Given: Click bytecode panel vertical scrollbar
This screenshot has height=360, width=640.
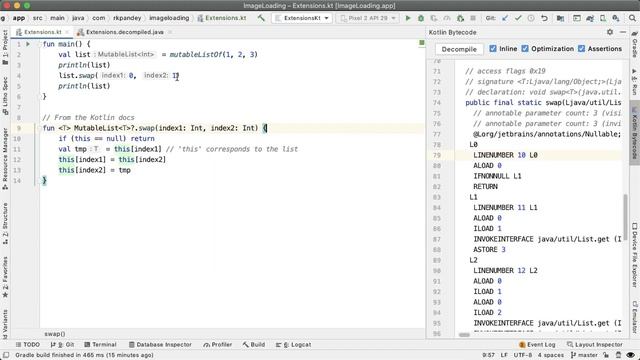Looking at the screenshot, I should pos(625,218).
